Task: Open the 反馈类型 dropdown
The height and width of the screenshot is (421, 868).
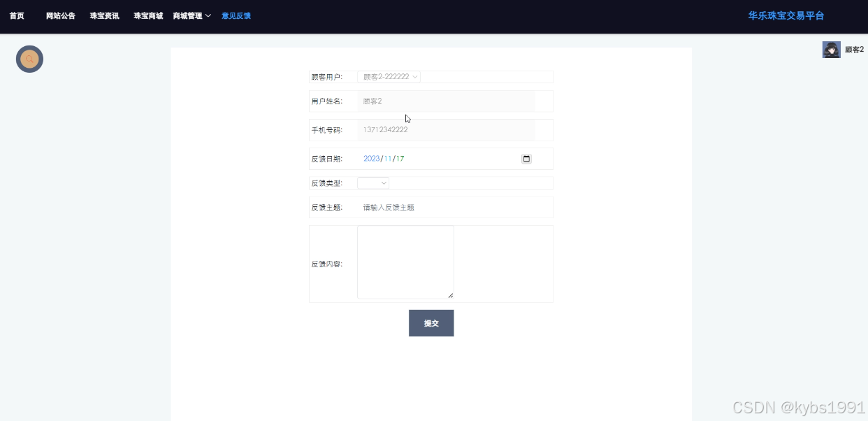Action: [x=373, y=183]
